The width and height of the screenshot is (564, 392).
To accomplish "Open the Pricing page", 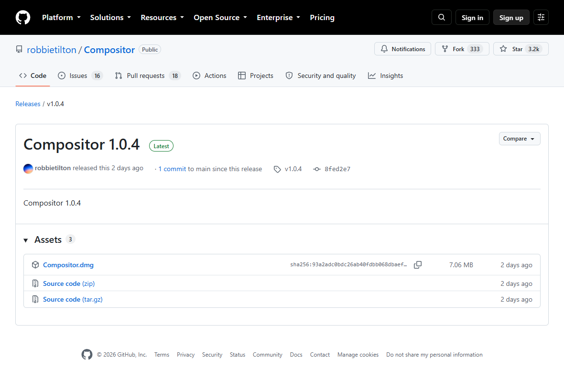I will click(x=322, y=17).
